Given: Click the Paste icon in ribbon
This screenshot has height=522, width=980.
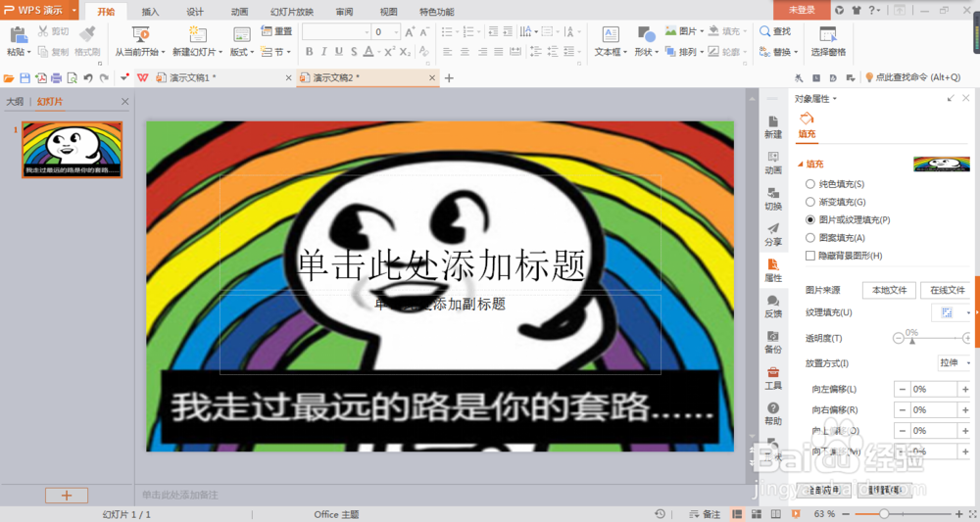Looking at the screenshot, I should coord(18,35).
